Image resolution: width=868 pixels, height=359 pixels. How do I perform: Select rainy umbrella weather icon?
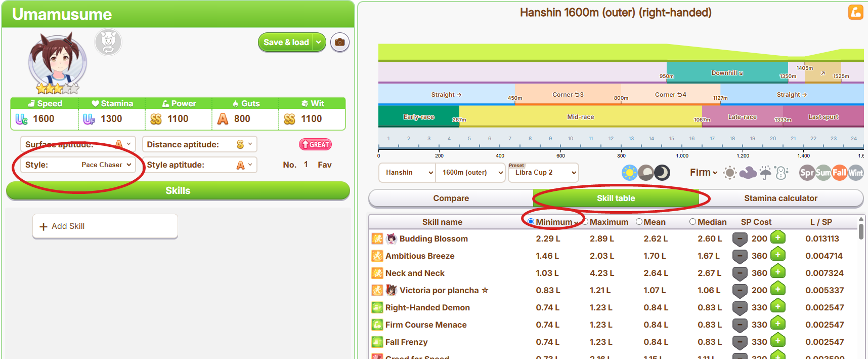click(x=766, y=173)
